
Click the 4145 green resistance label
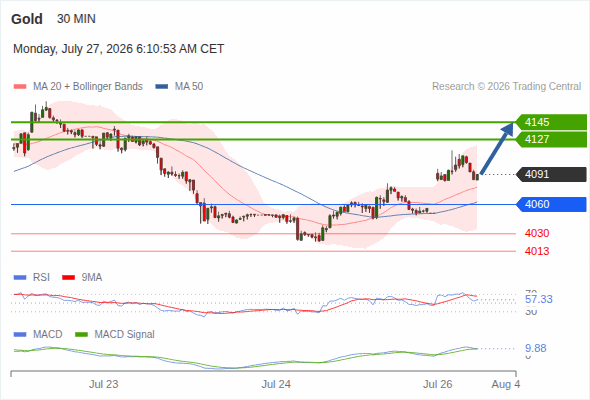click(551, 122)
